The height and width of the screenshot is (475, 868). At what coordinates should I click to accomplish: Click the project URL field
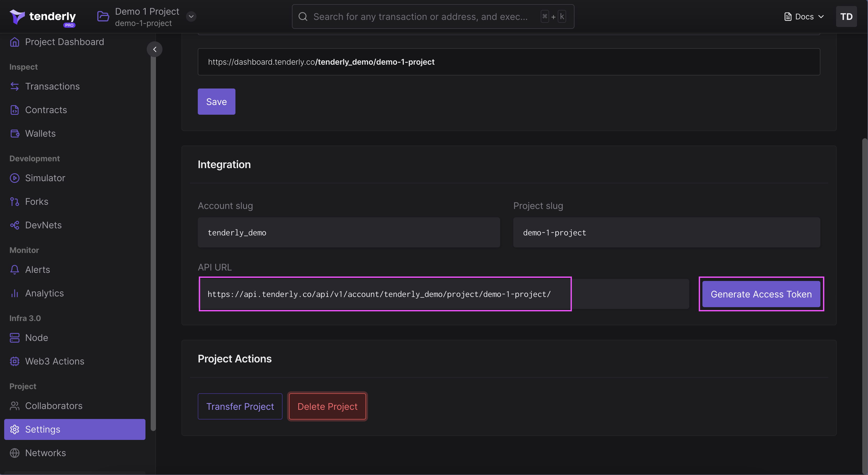click(509, 62)
